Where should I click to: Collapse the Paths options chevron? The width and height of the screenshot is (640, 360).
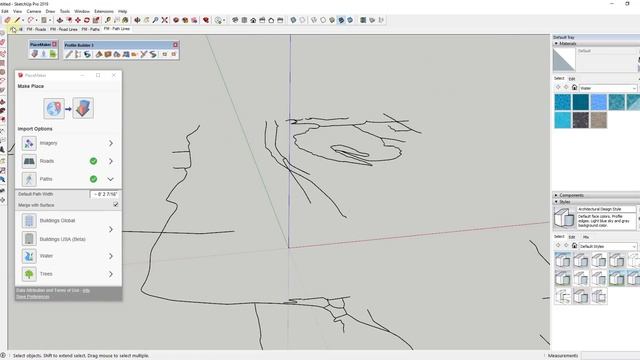[111, 179]
